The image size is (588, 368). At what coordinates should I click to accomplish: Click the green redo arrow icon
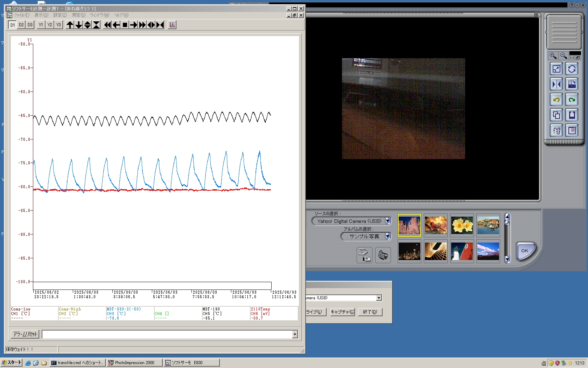pyautogui.click(x=572, y=100)
